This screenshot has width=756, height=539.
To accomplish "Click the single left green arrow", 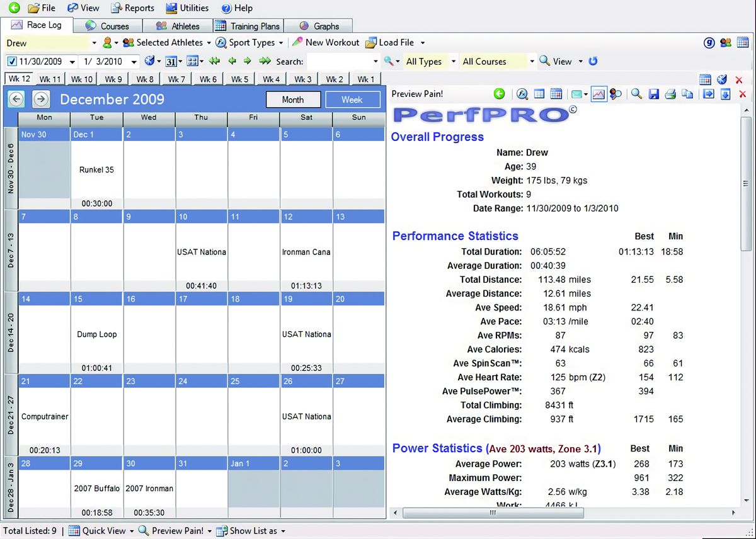I will (x=232, y=61).
